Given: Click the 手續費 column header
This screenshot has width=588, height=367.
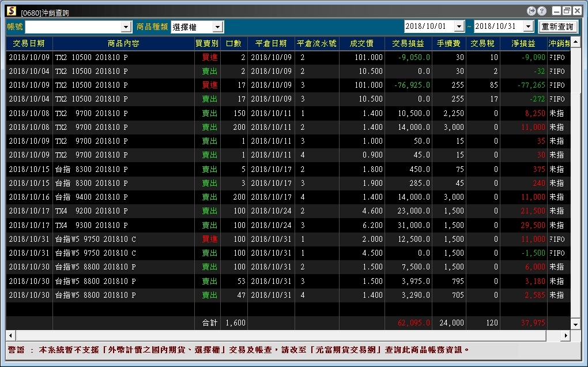Looking at the screenshot, I should point(448,43).
